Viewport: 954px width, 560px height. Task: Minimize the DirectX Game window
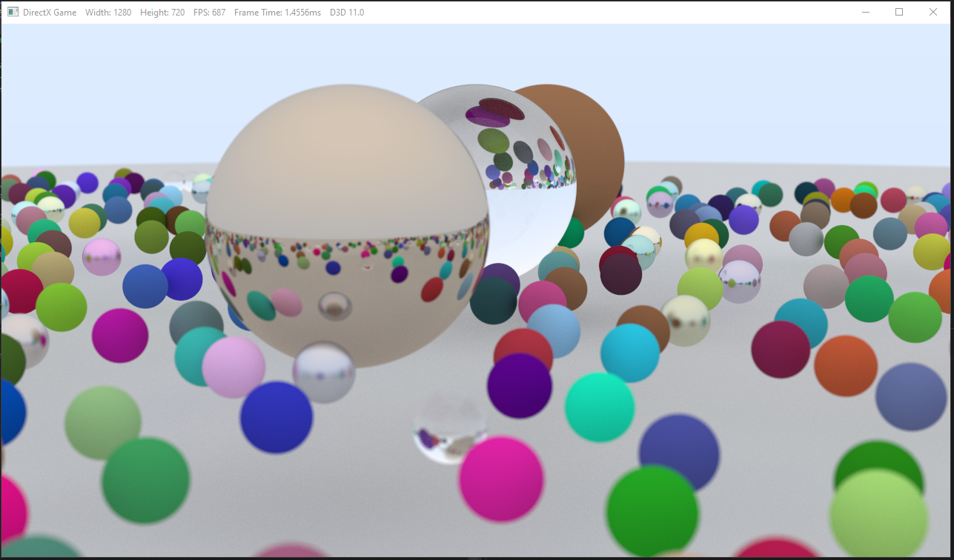[865, 12]
